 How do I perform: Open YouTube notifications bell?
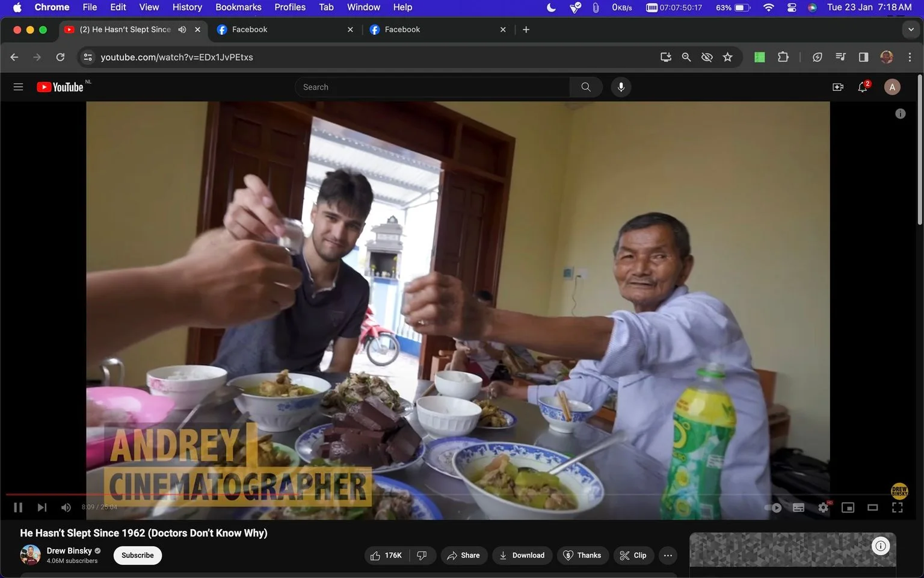(863, 87)
